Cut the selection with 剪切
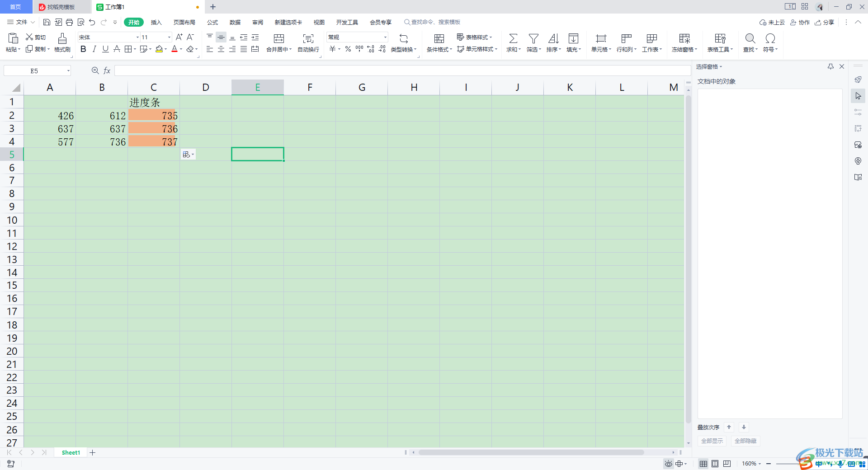 pos(36,37)
